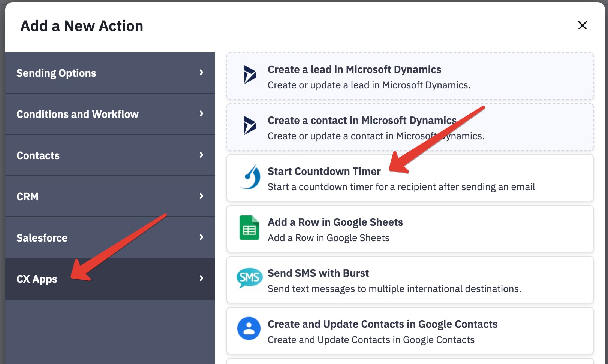Expand the CRM chevron arrow
Screen dimensions: 608x364
201,196
